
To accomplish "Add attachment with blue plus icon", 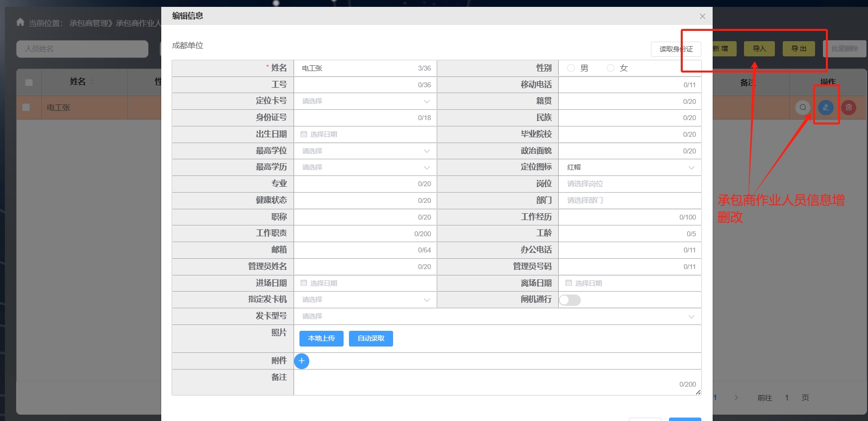I will point(301,361).
